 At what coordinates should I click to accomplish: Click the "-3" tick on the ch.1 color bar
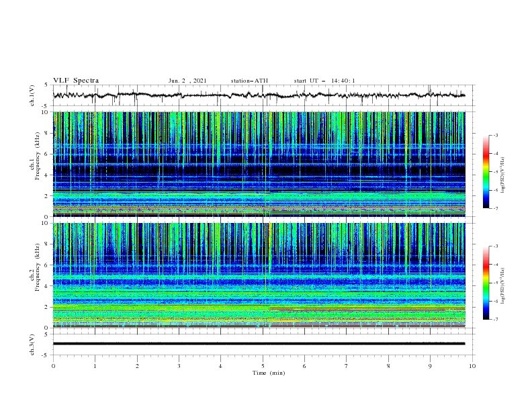(x=495, y=135)
